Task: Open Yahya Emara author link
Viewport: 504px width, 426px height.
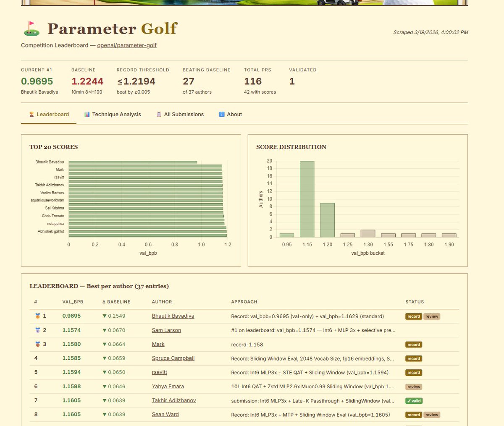Action: 168,387
